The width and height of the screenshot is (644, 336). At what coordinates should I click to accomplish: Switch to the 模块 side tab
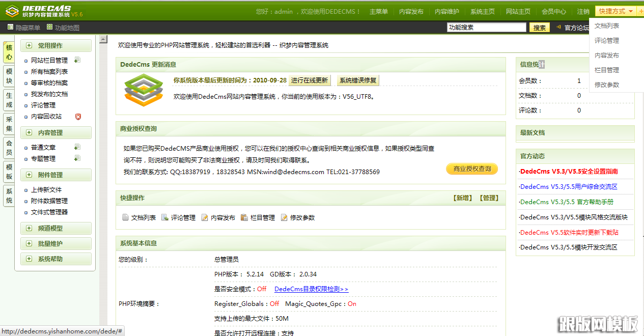coord(9,76)
